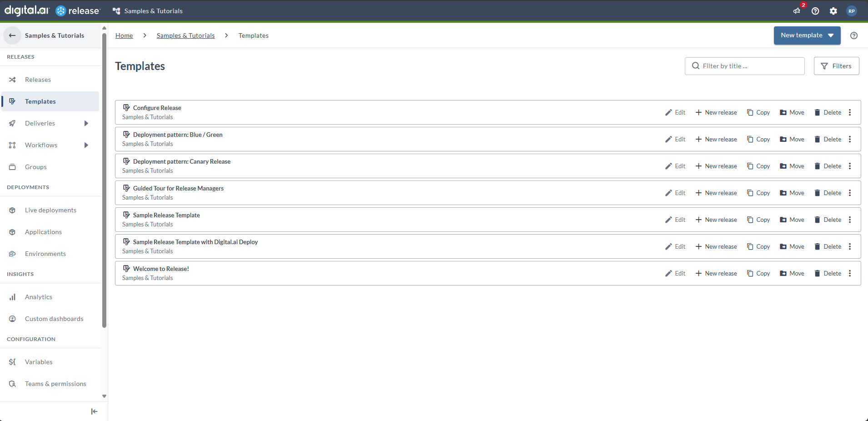Open the settings gear in the top bar
Screen dimensions: 868x421
coord(833,11)
